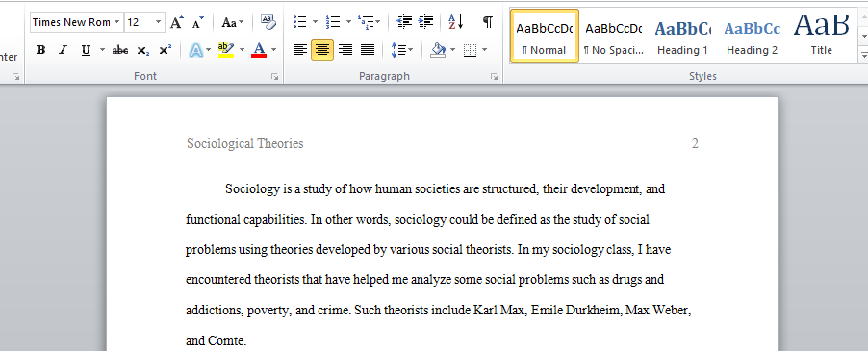This screenshot has width=868, height=351.
Task: Select the No Spacing style
Action: click(x=613, y=36)
